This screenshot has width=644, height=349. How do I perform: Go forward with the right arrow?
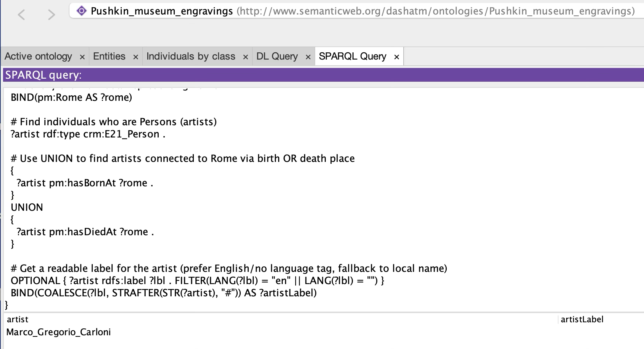point(51,15)
